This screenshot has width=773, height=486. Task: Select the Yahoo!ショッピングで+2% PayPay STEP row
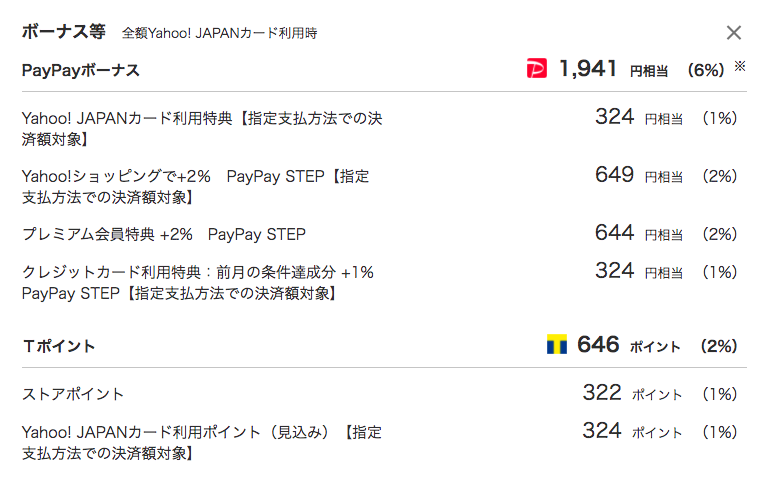point(196,187)
